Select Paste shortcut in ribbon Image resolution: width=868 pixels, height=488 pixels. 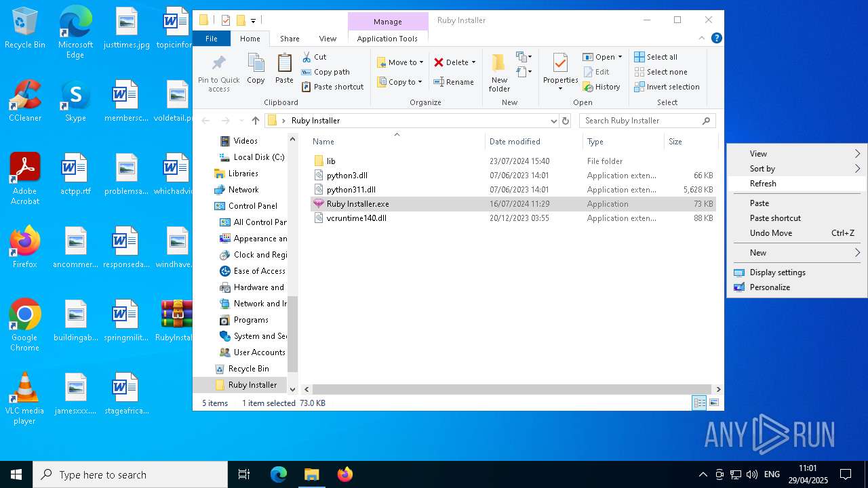click(333, 87)
